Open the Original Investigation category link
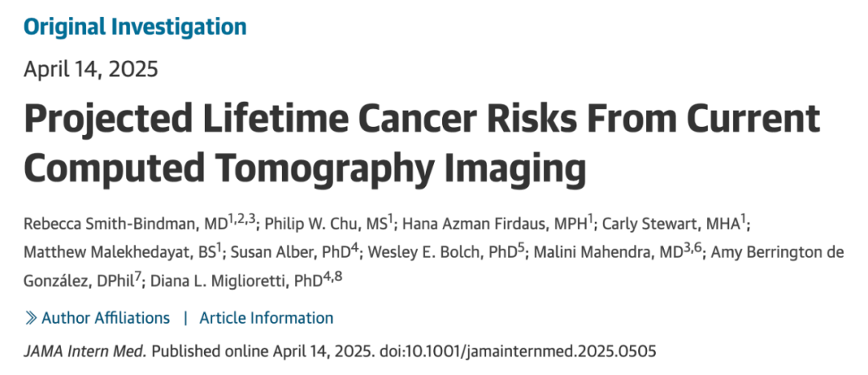The width and height of the screenshot is (868, 375). [135, 26]
